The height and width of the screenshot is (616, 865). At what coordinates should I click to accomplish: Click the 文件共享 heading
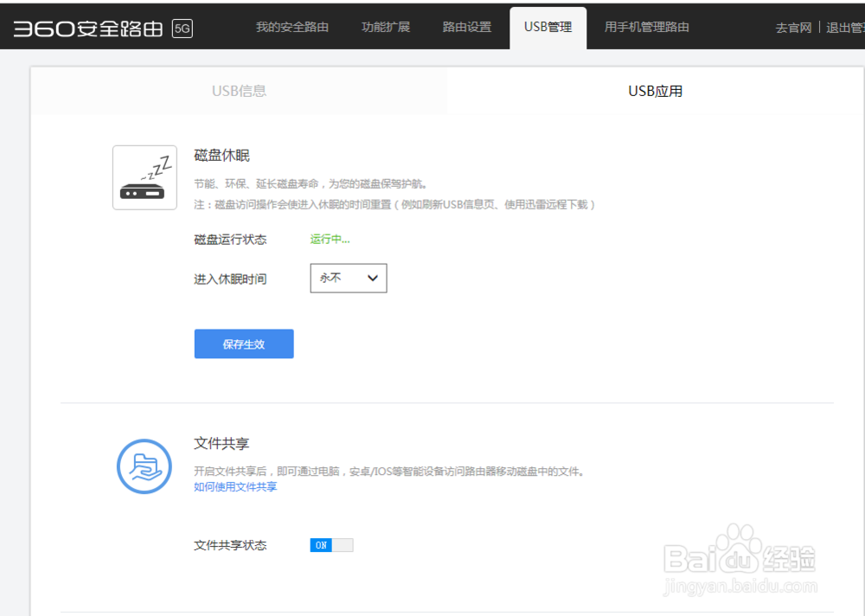pos(221,444)
